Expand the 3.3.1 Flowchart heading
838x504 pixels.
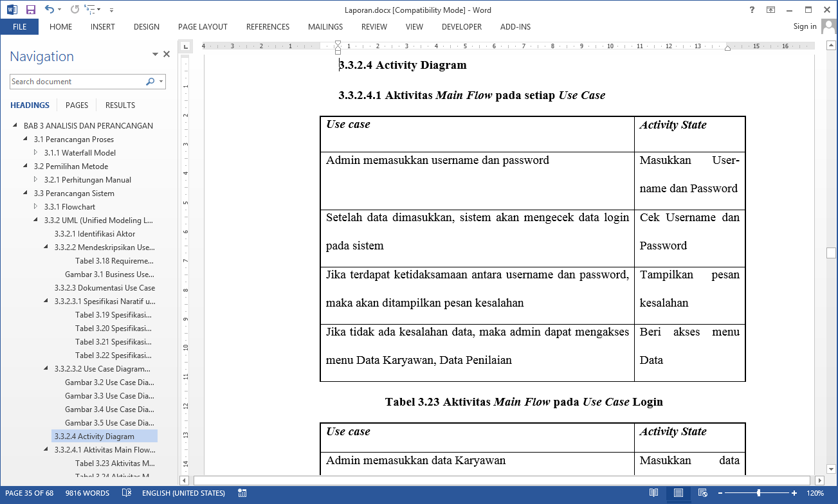point(36,207)
